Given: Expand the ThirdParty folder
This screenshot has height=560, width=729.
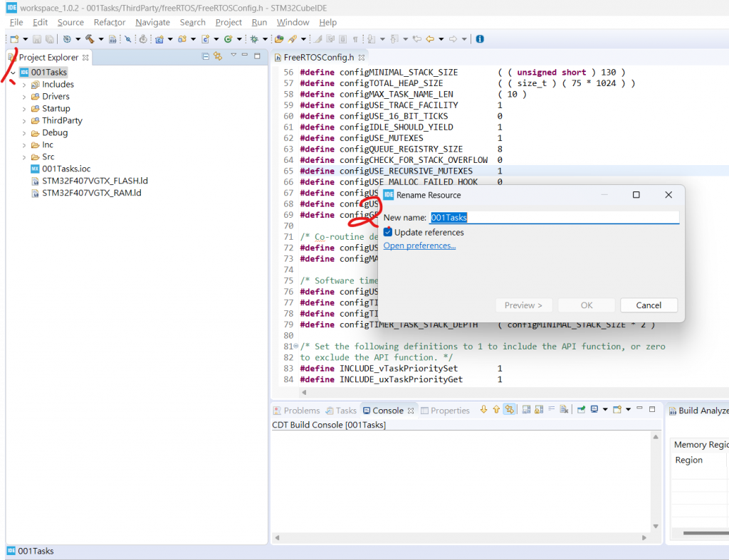Looking at the screenshot, I should click(23, 121).
